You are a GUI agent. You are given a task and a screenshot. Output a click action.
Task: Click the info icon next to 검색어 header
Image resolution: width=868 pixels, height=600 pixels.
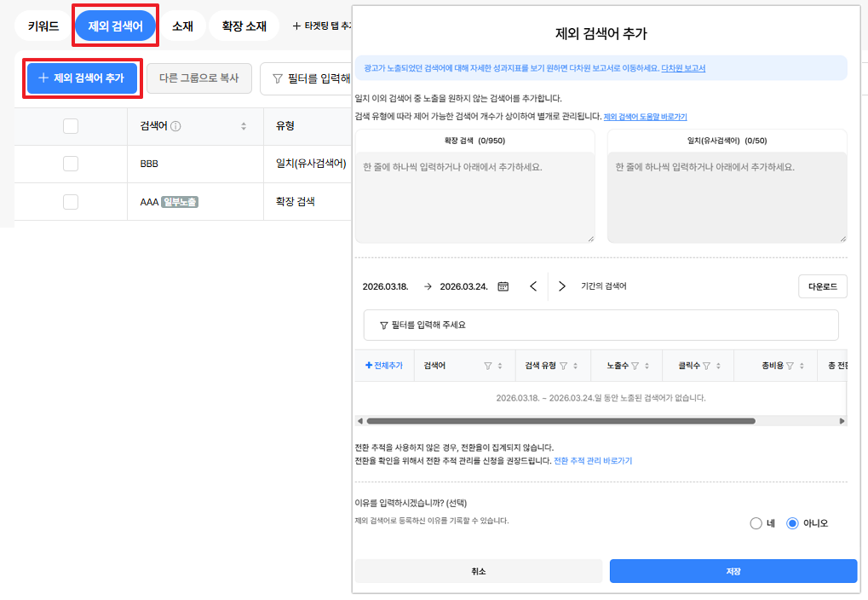(175, 126)
